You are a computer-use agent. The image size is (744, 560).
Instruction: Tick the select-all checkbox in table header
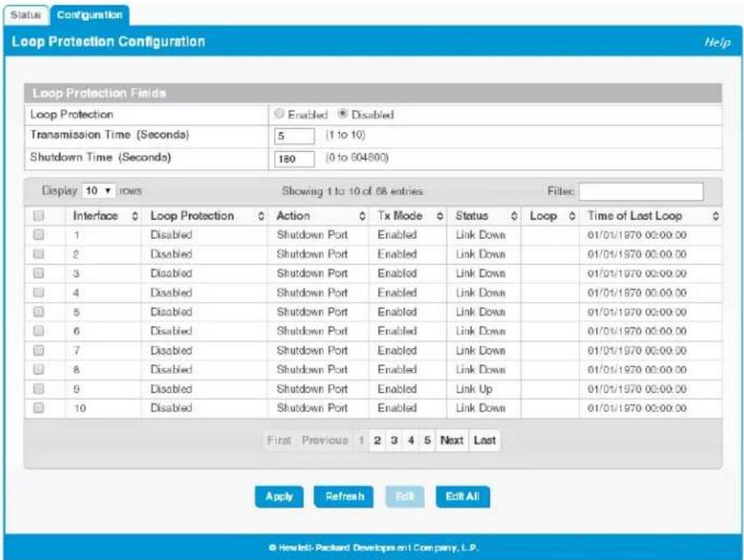click(39, 216)
